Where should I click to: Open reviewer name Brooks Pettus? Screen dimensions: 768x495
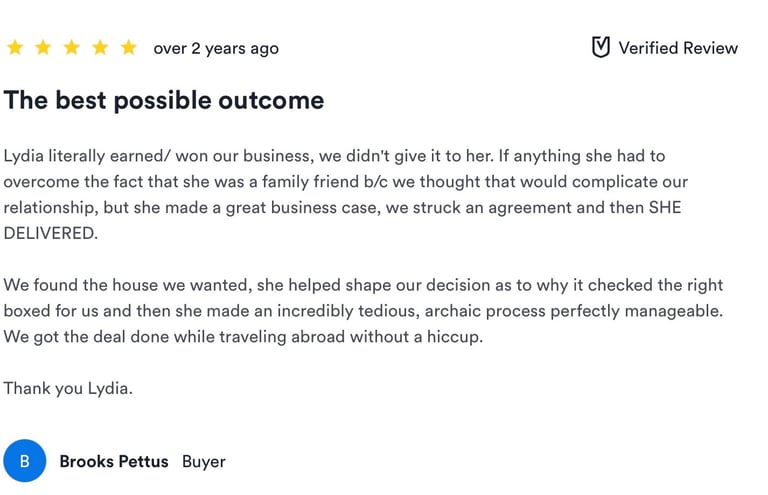[x=113, y=461]
